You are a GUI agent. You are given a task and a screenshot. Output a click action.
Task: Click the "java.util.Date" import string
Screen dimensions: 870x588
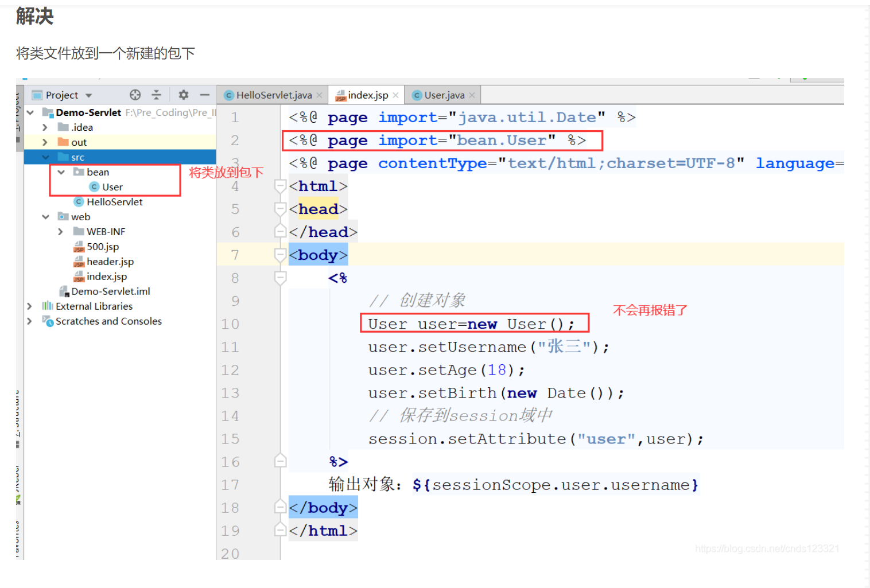tap(526, 118)
